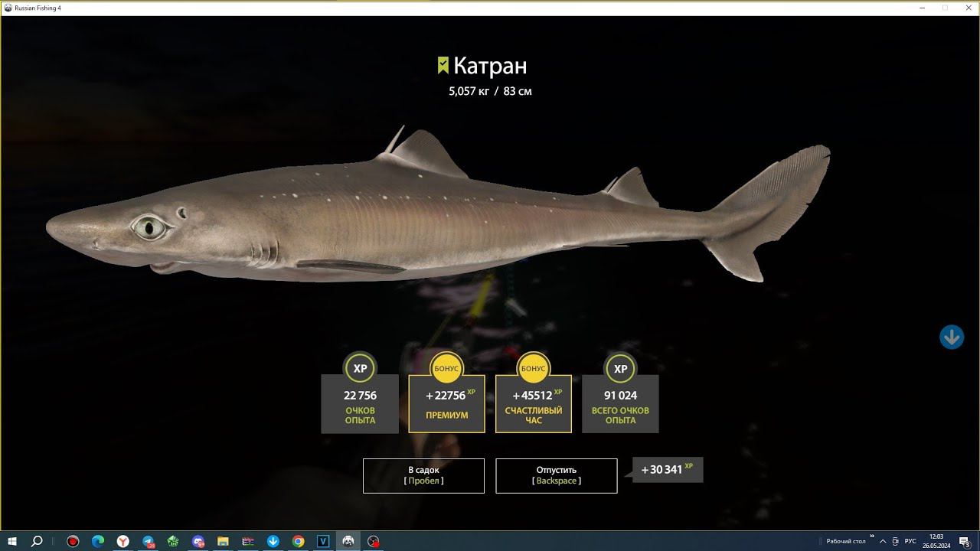The image size is (980, 551).
Task: Click the blue 'V' app taskbar icon
Action: pos(323,541)
